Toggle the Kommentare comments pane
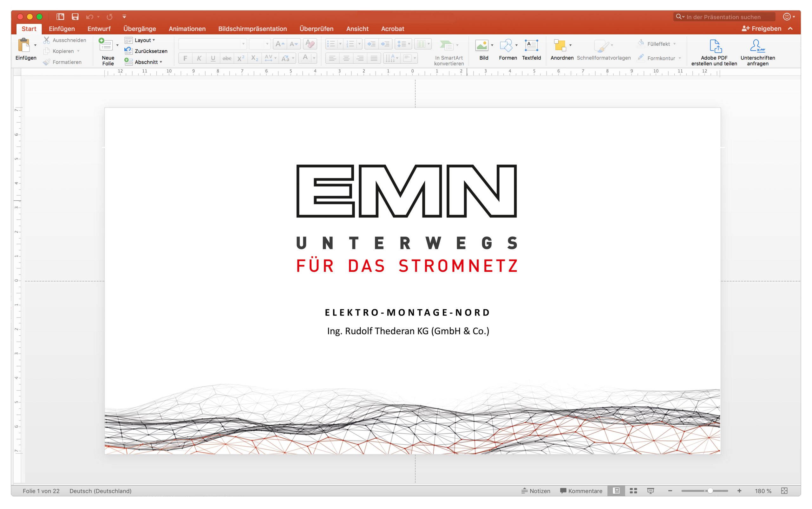Viewport: 812px width, 509px height. pyautogui.click(x=581, y=491)
